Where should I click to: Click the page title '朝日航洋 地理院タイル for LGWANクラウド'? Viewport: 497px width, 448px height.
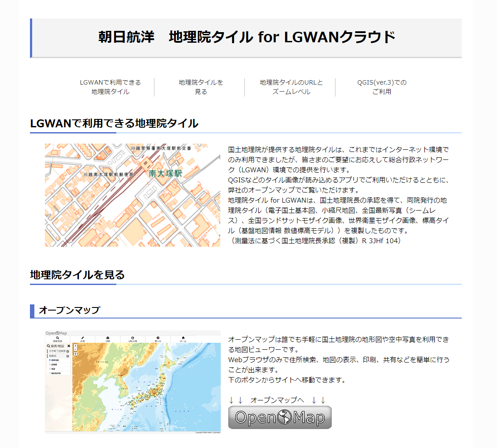pyautogui.click(x=247, y=37)
